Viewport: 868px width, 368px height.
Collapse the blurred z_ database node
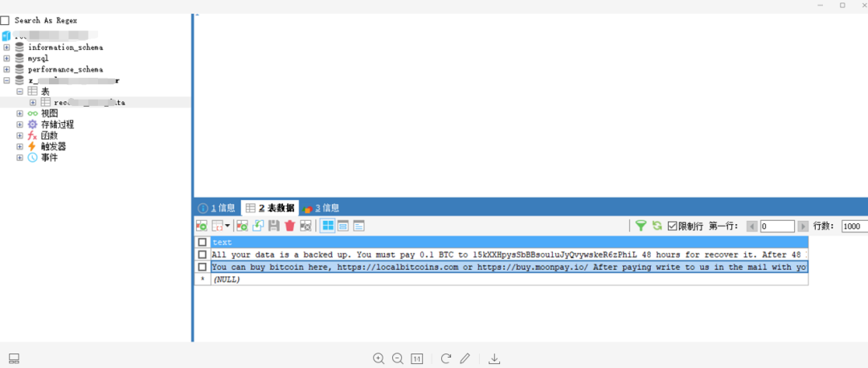pos(6,80)
